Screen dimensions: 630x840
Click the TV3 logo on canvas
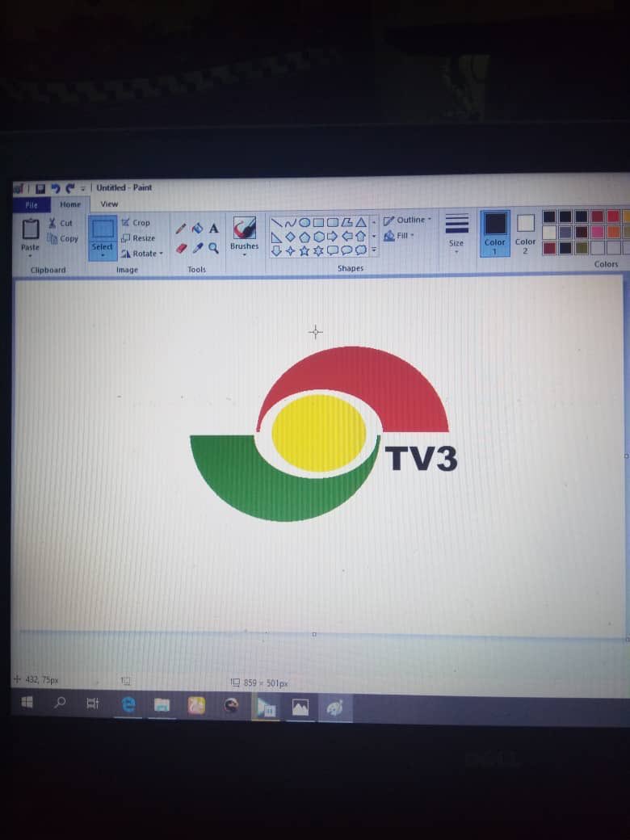click(x=324, y=434)
